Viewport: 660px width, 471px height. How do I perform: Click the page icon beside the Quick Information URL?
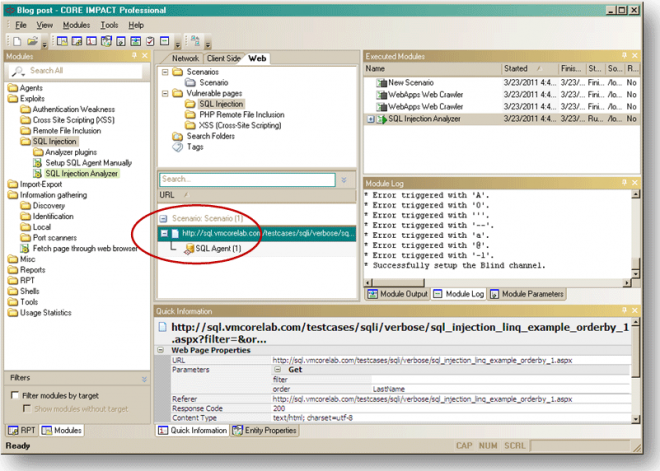tap(162, 327)
